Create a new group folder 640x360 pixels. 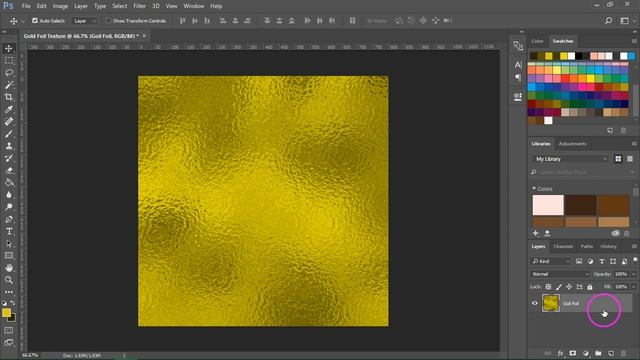(598, 353)
